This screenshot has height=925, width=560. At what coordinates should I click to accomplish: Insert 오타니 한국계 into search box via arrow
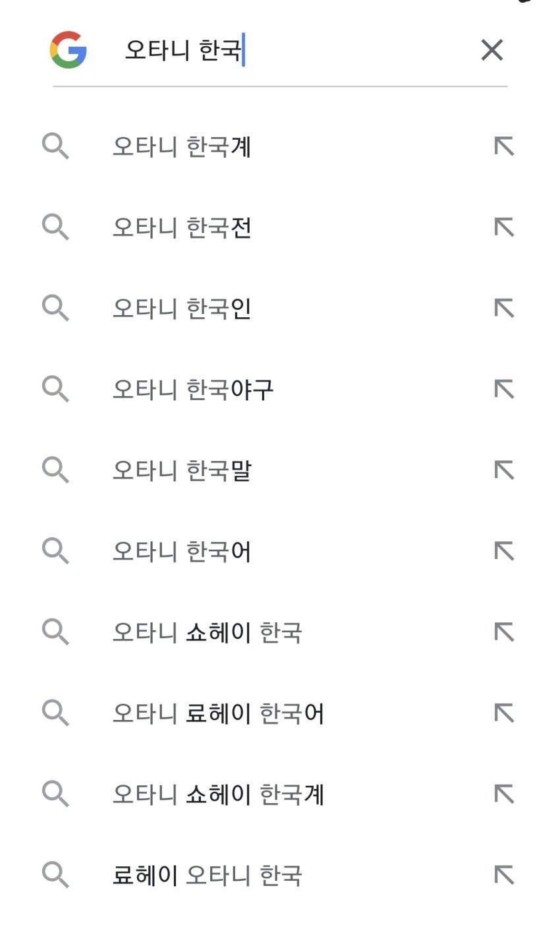coord(504,146)
